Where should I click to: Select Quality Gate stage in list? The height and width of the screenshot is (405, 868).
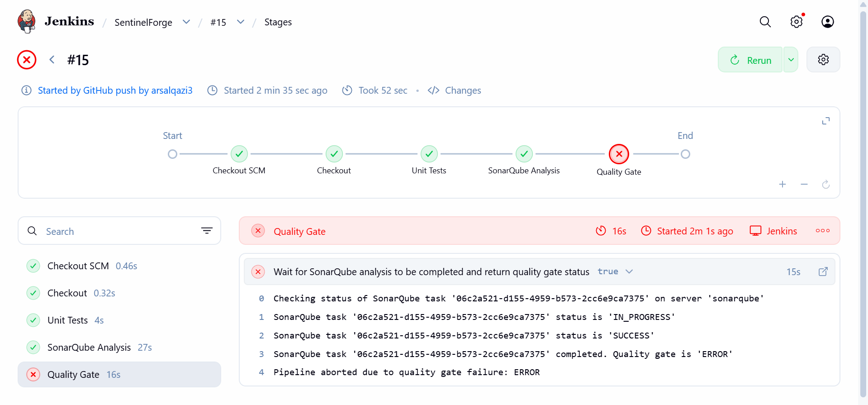pos(119,374)
